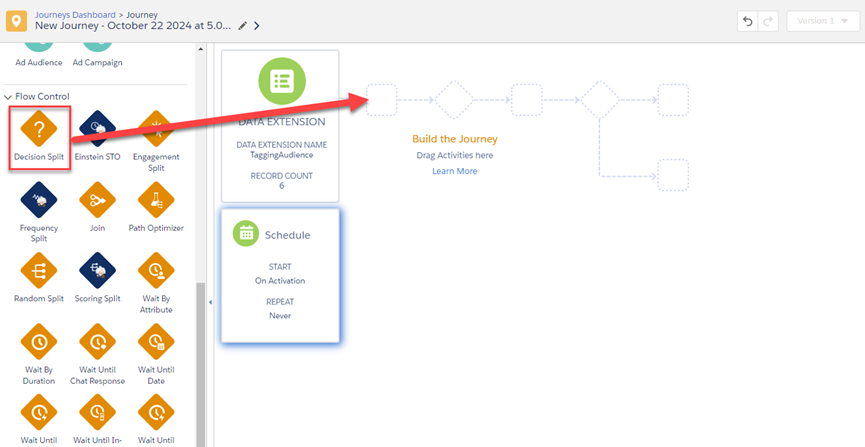This screenshot has height=447, width=865.
Task: Click the Ad Campaign activity icon
Action: click(98, 46)
